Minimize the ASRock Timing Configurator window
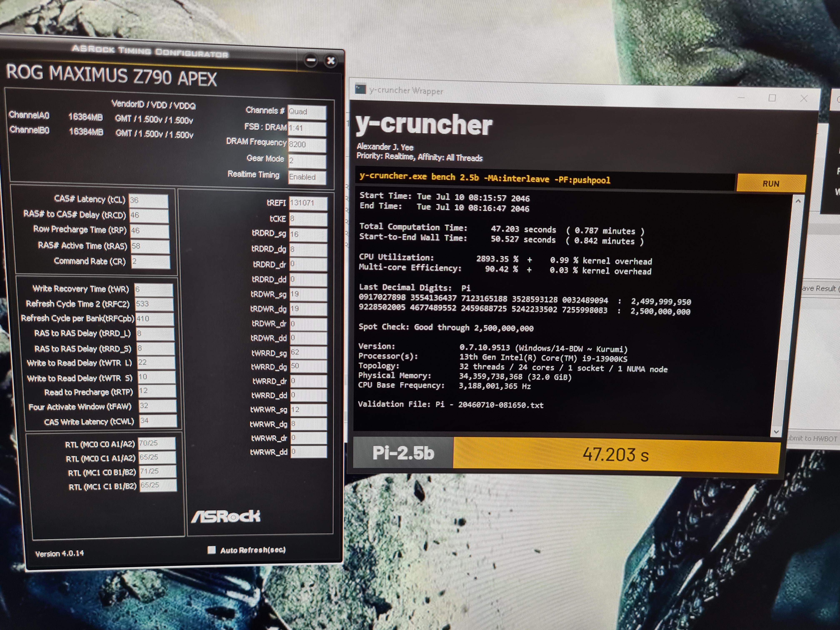Screen dimensions: 840x630 click(311, 60)
